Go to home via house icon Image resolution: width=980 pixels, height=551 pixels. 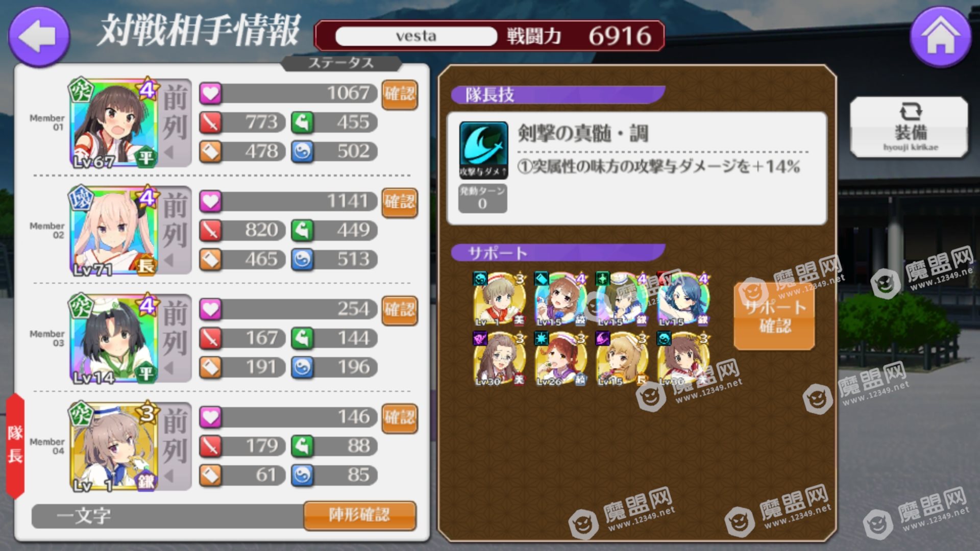coord(940,36)
